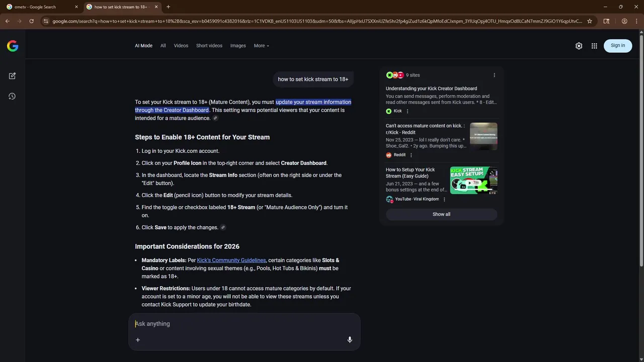Expand the More search filters dropdown
This screenshot has width=644, height=362.
coord(262,46)
